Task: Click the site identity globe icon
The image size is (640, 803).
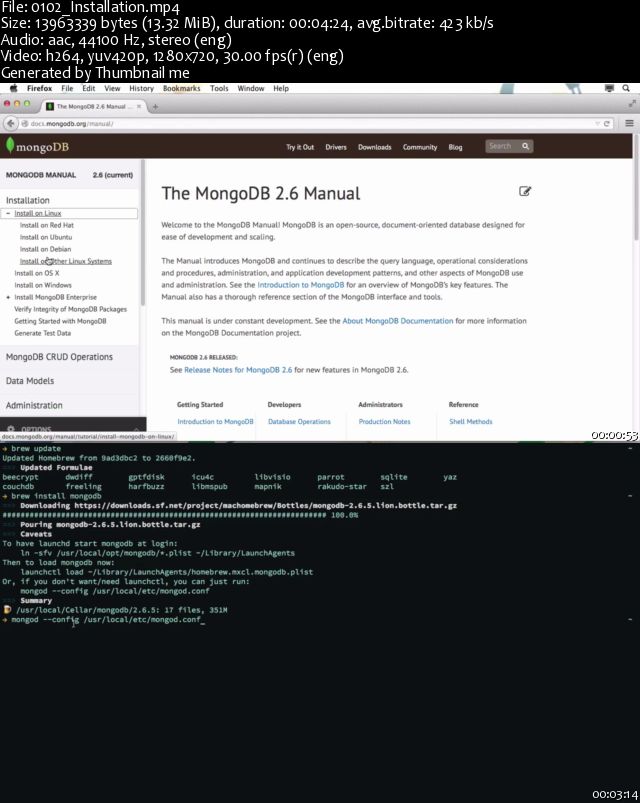Action: pyautogui.click(x=24, y=123)
